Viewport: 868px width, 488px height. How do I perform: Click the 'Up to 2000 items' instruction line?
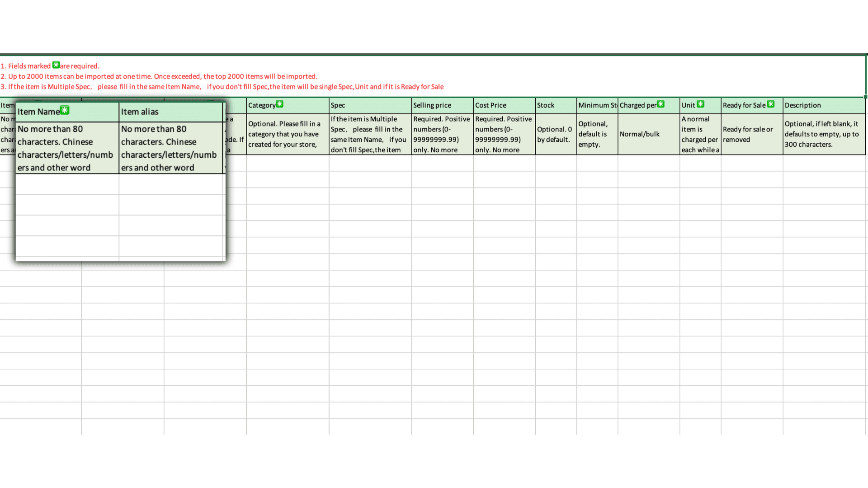point(159,76)
